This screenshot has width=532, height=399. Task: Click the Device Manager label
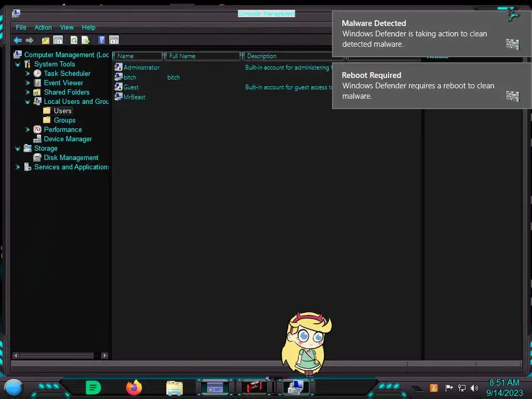click(x=68, y=139)
